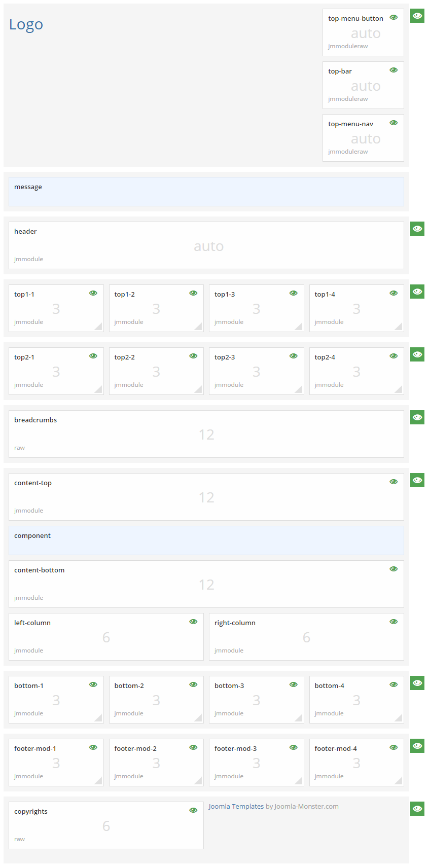Hide the top2 row with green eye button
Image resolution: width=429 pixels, height=868 pixels.
pyautogui.click(x=417, y=354)
